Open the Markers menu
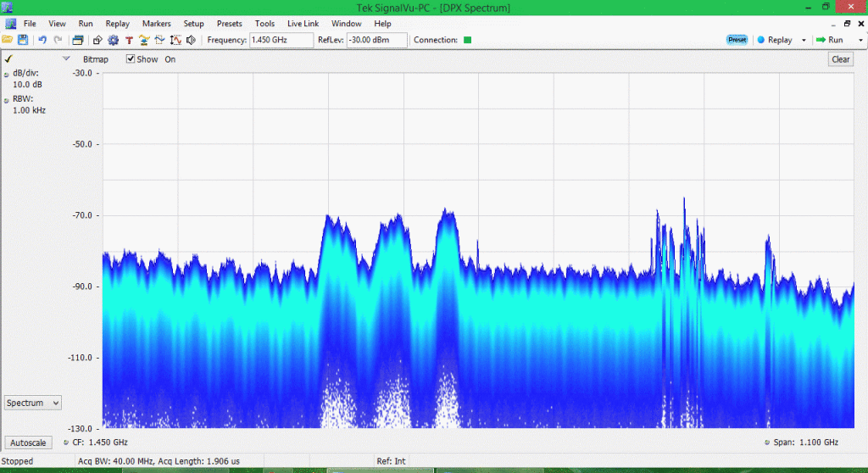Viewport: 868px width, 473px height. click(x=157, y=24)
